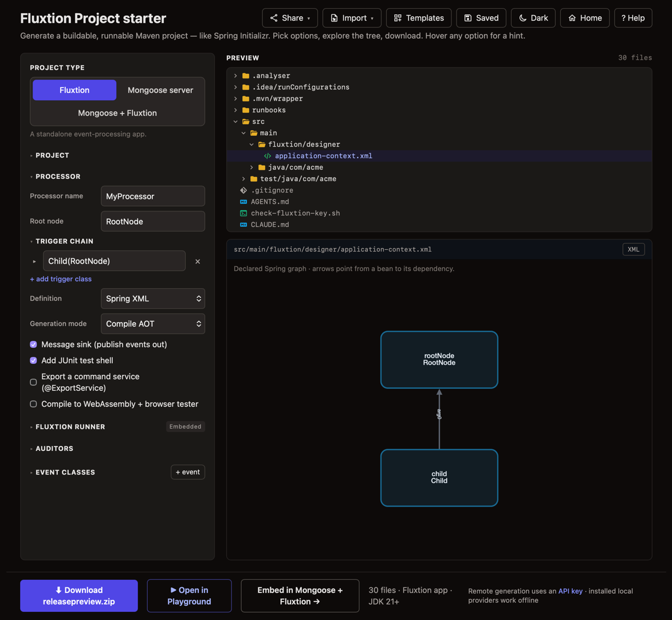Viewport: 672px width, 620px height.
Task: Select the Mongoose + Fluxtion project type
Action: (x=117, y=113)
